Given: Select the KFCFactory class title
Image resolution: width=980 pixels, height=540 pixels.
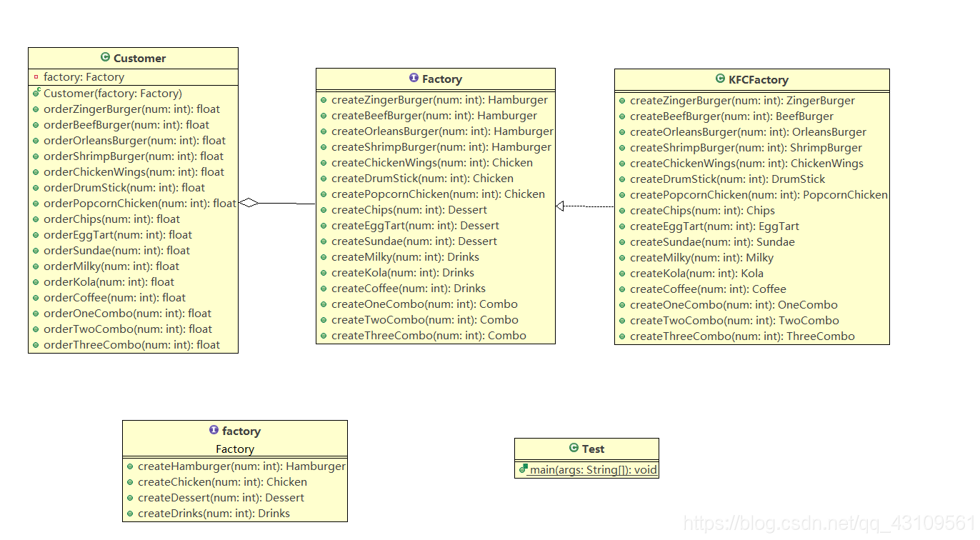Looking at the screenshot, I should [759, 79].
